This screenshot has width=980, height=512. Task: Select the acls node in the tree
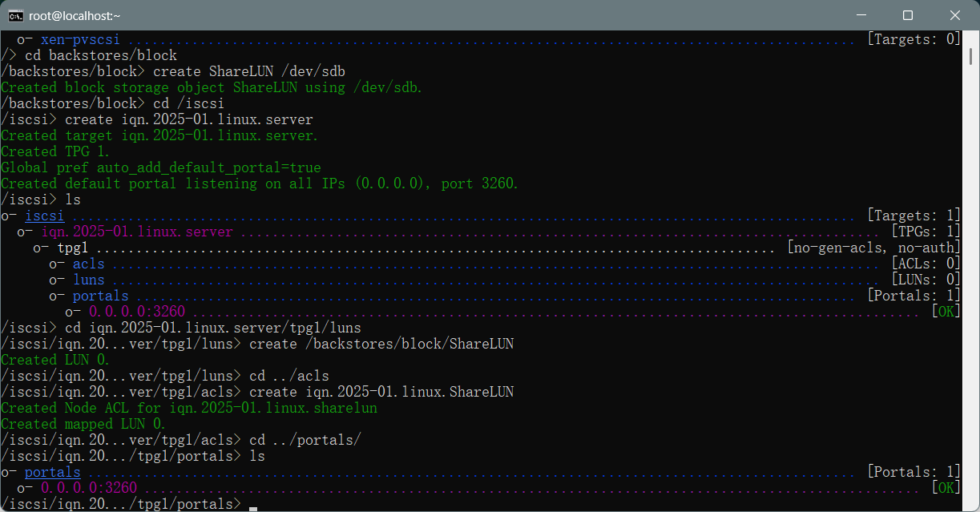88,264
